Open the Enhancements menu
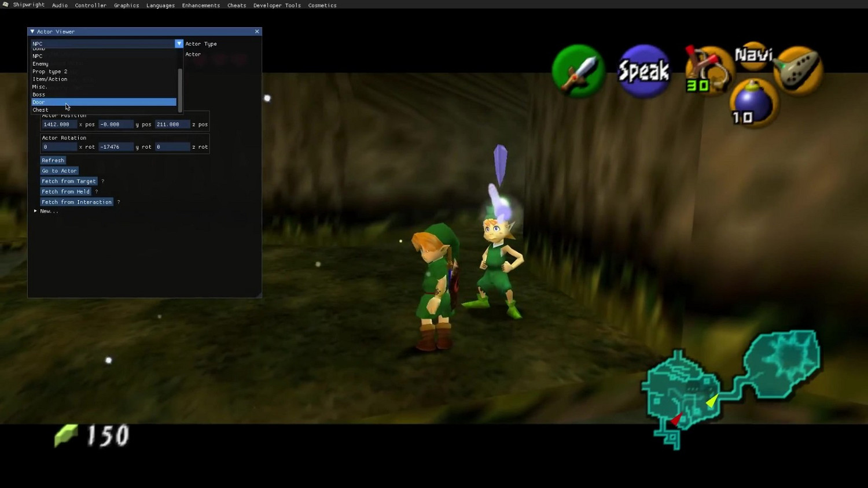 (x=201, y=5)
